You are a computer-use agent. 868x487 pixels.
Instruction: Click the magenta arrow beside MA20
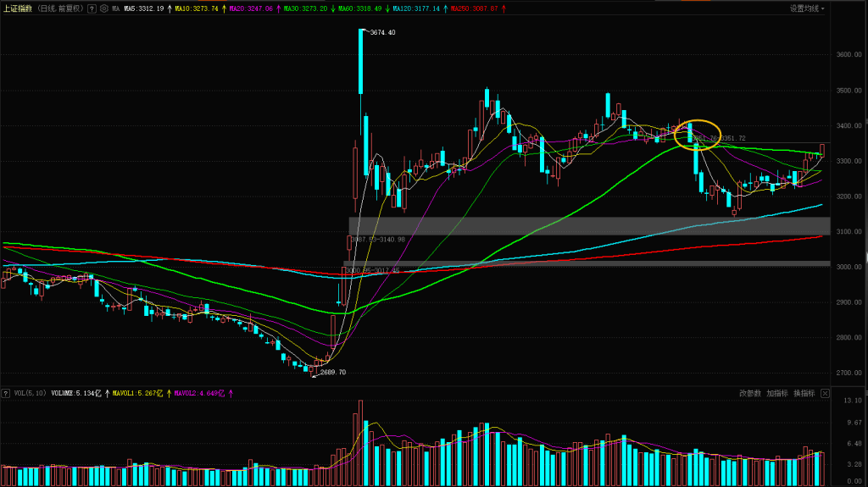coord(278,8)
